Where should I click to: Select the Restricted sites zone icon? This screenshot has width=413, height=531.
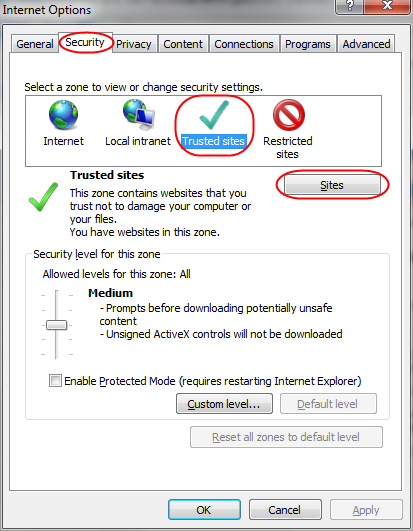pos(288,115)
